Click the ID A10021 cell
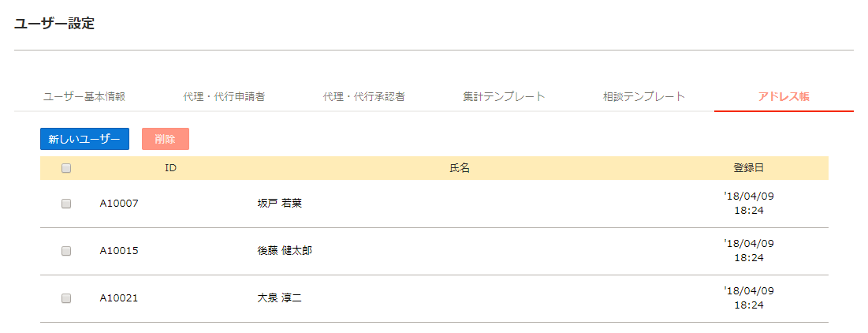This screenshot has height=333, width=868. 119,298
